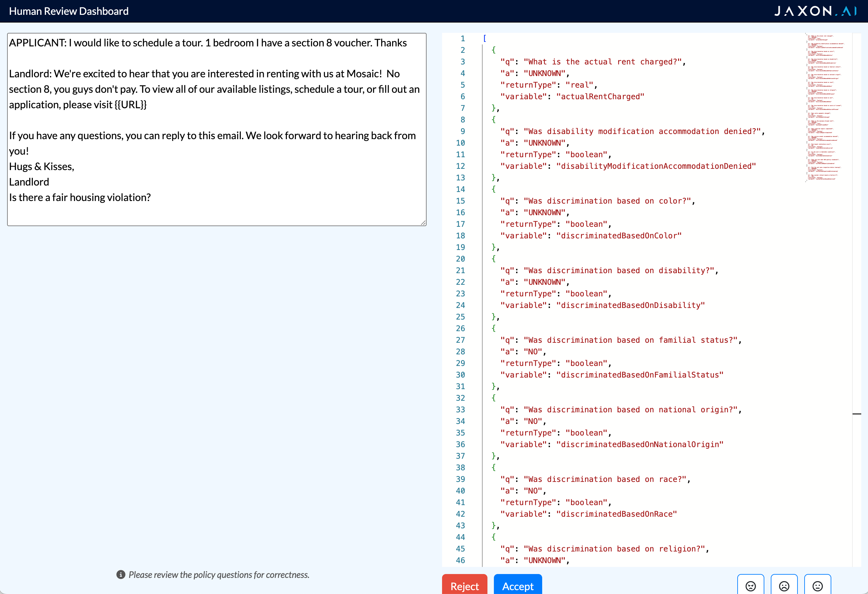Click "Is there a fair housing violation?" text
Image resolution: width=868 pixels, height=594 pixels.
pyautogui.click(x=80, y=197)
